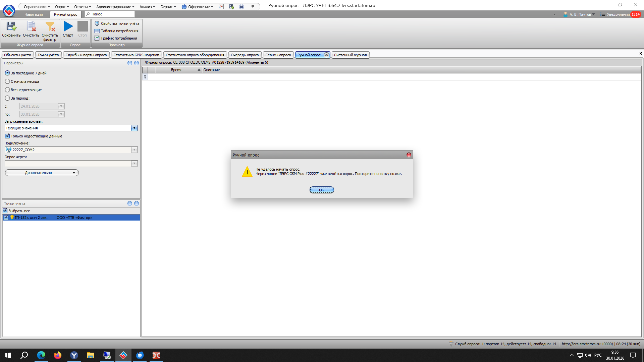
Task: Open the LERS app in Windows taskbar
Action: [x=123, y=355]
